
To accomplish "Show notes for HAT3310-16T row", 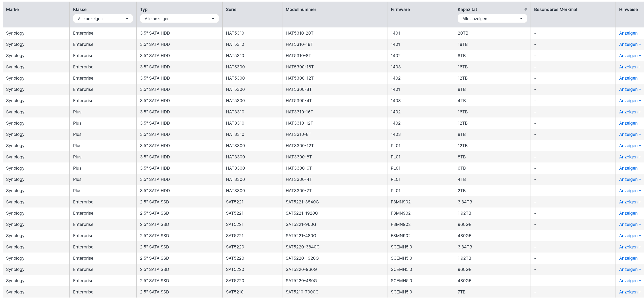I will [x=630, y=112].
